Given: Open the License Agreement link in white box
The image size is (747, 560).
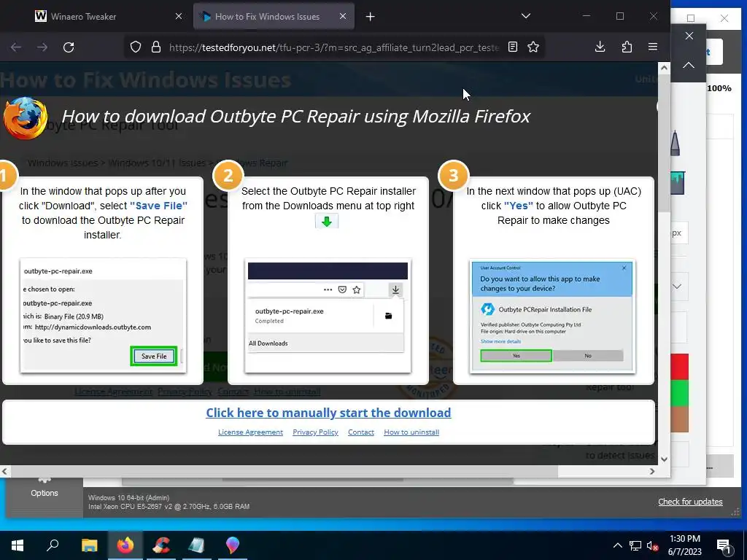Looking at the screenshot, I should [251, 432].
